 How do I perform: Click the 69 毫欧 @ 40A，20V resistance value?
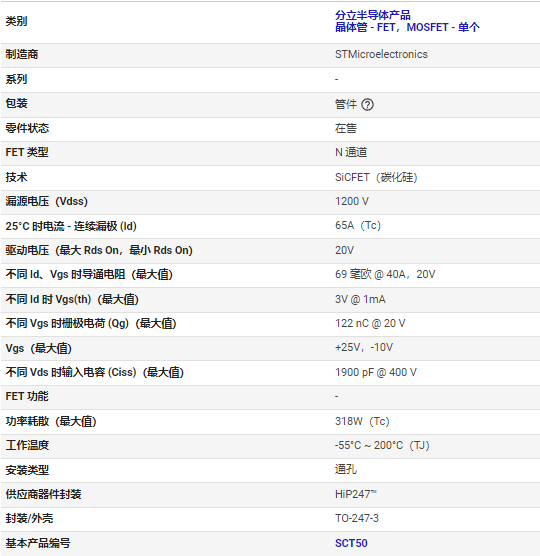pos(385,274)
